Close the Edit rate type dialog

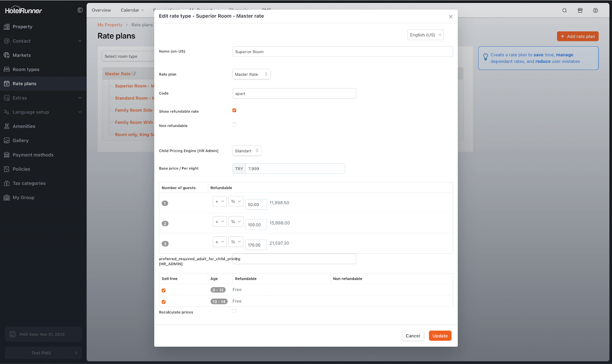coord(451,16)
